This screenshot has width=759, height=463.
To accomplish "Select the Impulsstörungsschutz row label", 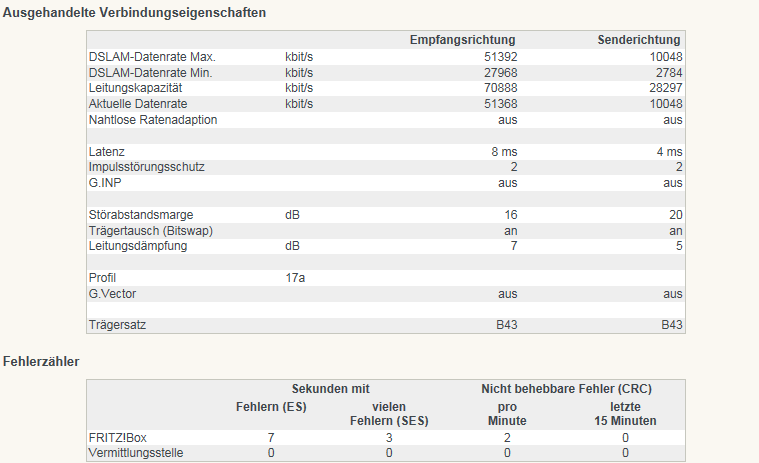I will tap(147, 167).
